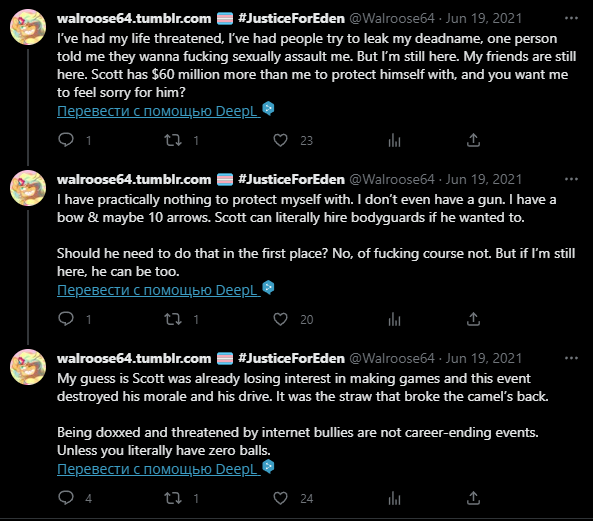Retweet the first tweet about deadname leak
Viewport: 593px width, 521px height.
click(173, 140)
